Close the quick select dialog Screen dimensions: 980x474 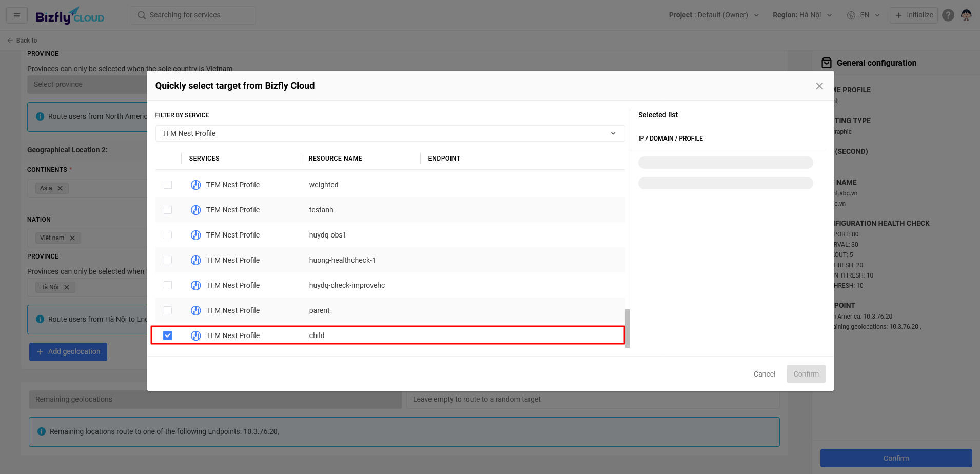pos(819,86)
